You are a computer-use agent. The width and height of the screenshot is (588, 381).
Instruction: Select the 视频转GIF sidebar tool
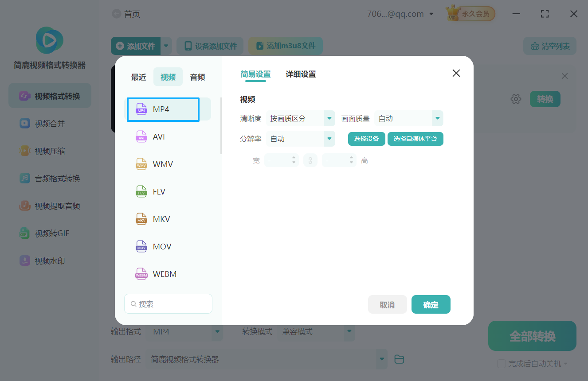coord(49,233)
